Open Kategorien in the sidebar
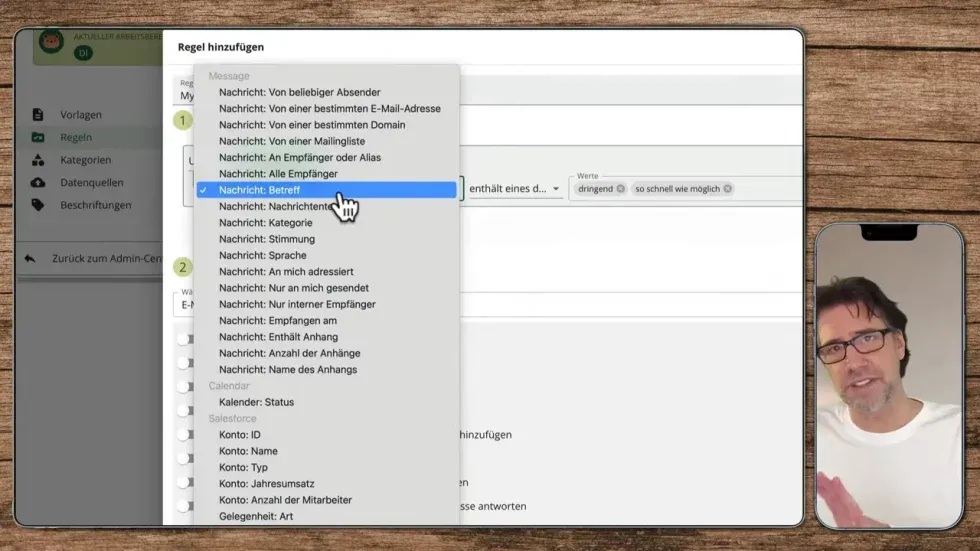 click(x=85, y=160)
